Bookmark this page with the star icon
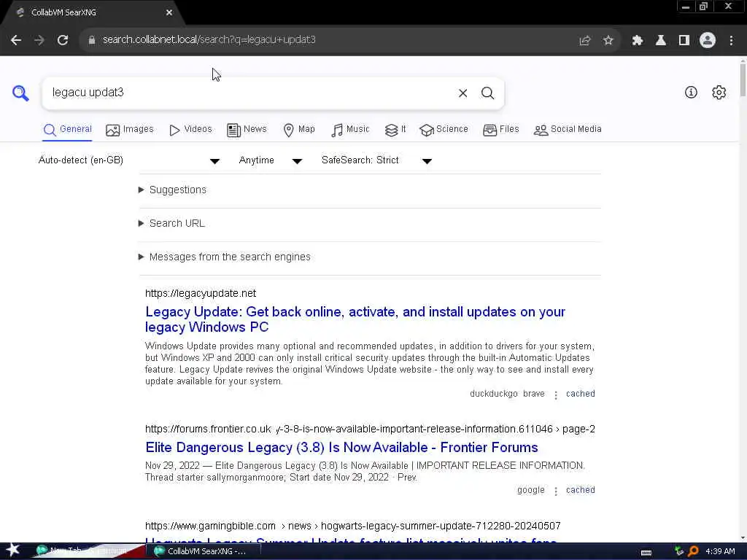Screen dimensions: 747x560 (608, 41)
